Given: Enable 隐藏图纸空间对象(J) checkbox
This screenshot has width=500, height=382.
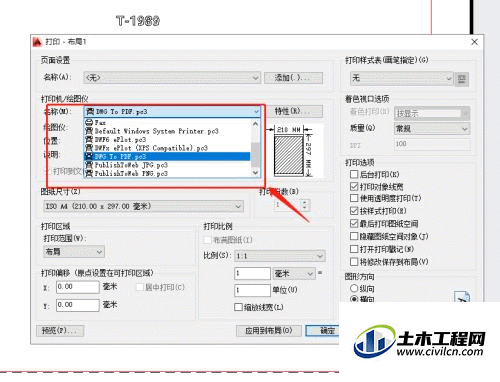Looking at the screenshot, I should 354,236.
